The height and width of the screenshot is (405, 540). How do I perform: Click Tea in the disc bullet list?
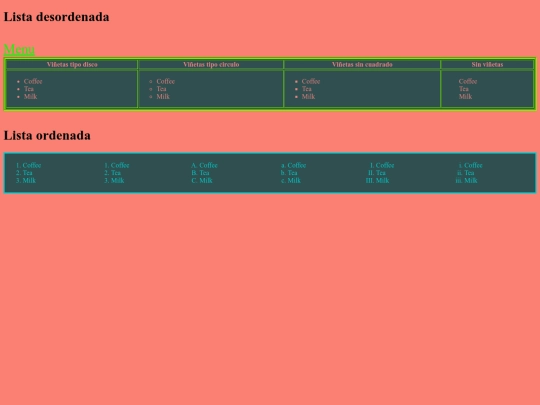click(x=29, y=89)
